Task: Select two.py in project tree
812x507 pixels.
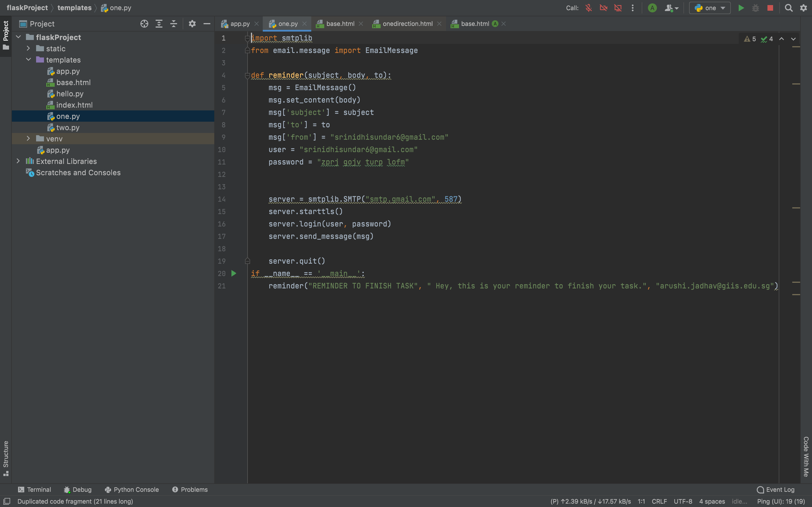Action: tap(68, 127)
